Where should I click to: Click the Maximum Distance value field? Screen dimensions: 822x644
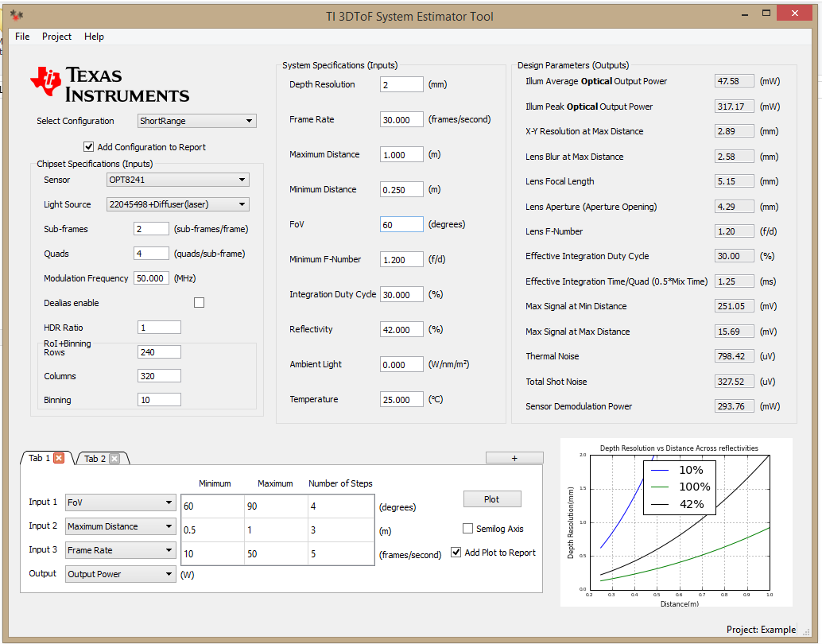[x=401, y=155]
